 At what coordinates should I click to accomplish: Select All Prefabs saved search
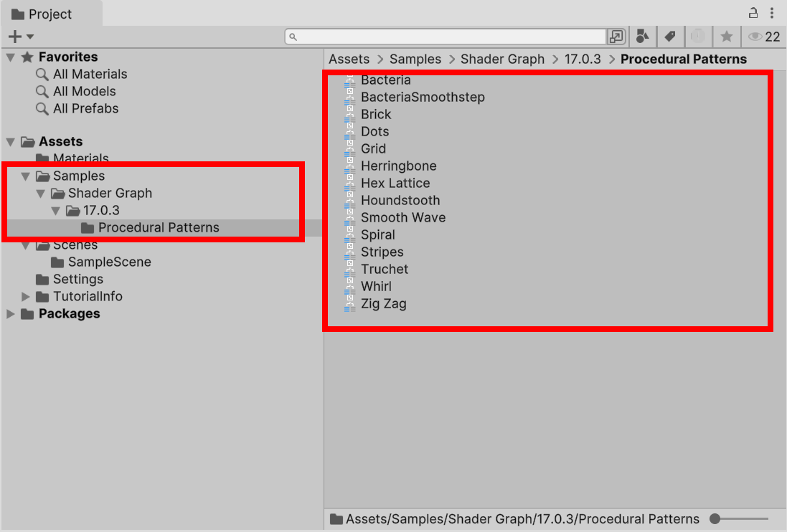point(86,108)
